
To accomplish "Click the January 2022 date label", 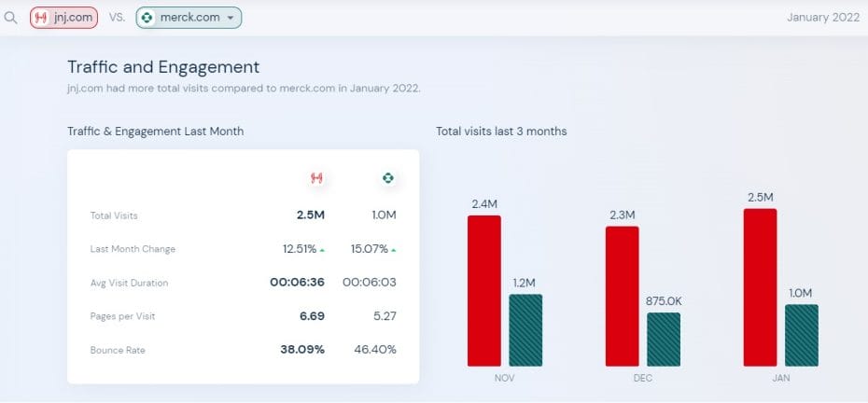I will [x=823, y=18].
